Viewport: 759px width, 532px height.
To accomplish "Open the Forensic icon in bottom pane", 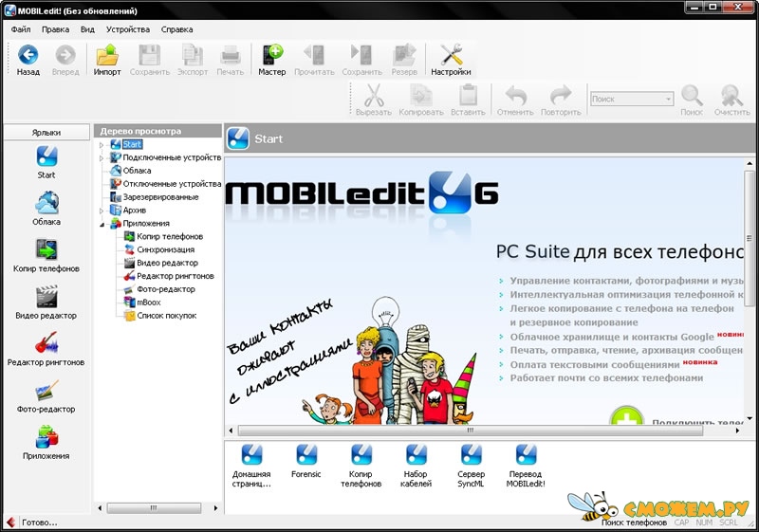I will pyautogui.click(x=305, y=454).
